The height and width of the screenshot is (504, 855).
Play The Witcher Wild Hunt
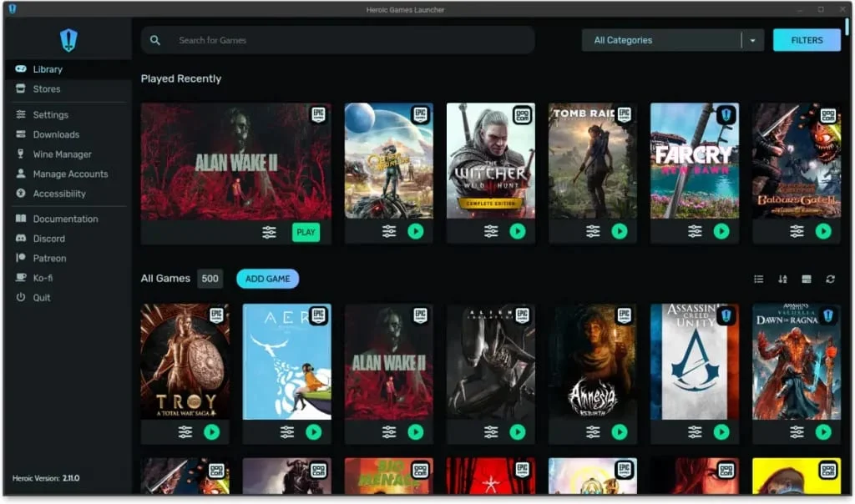[x=518, y=232]
